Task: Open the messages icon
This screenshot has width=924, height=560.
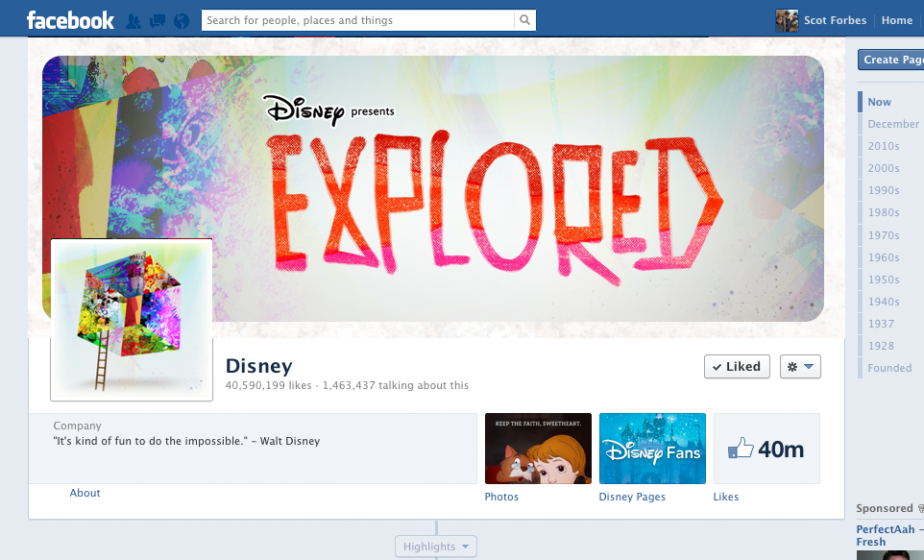Action: 158,21
